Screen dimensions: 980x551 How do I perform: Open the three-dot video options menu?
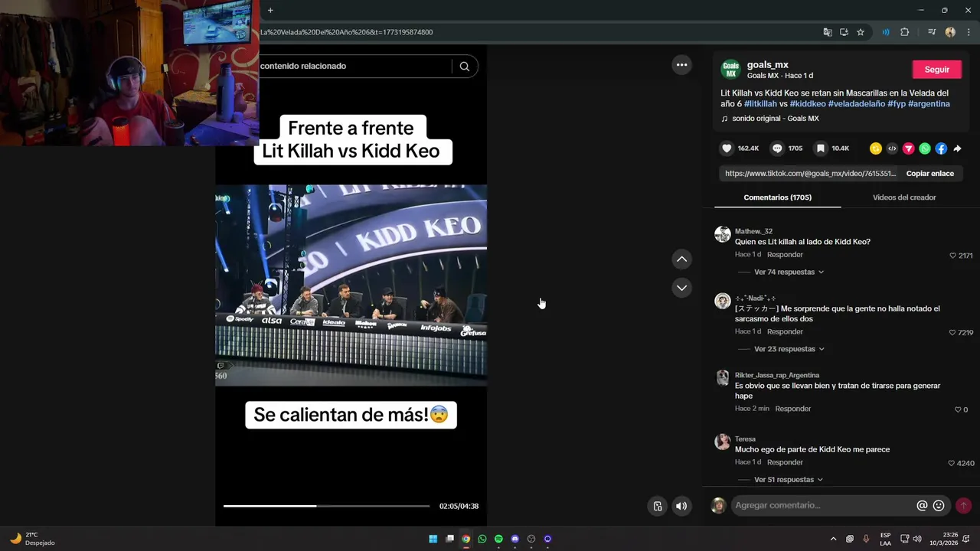[681, 65]
